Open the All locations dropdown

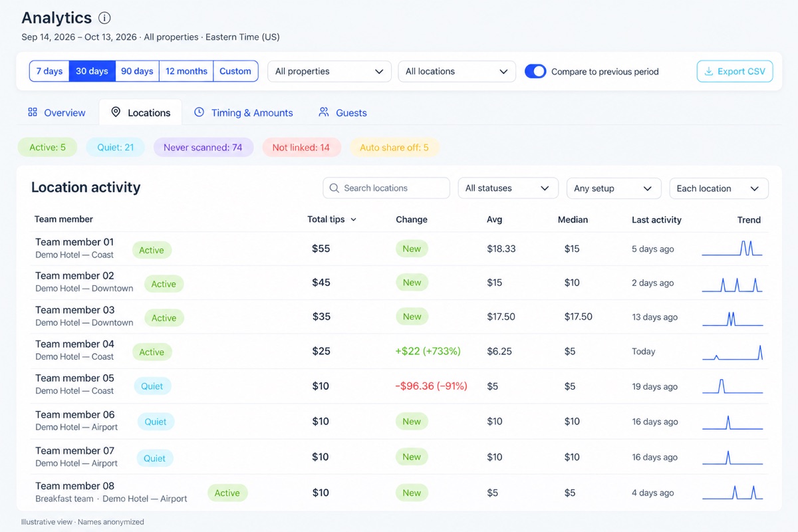pos(457,71)
